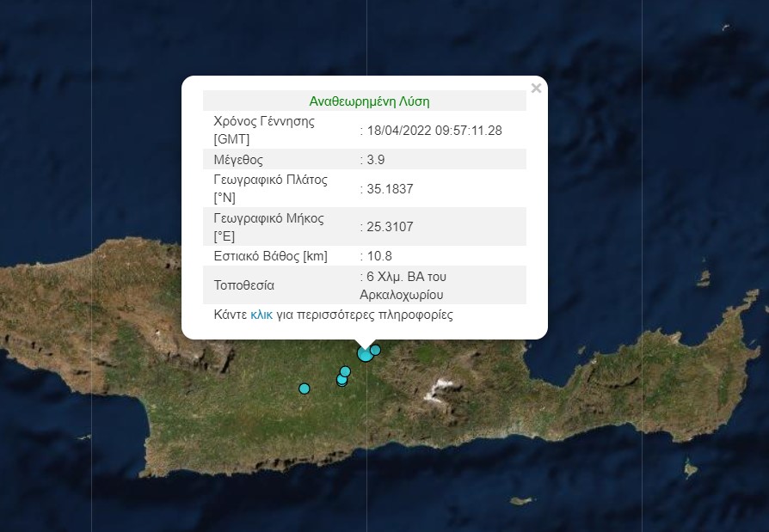Select the lower marker in the middle cluster

[x=341, y=380]
